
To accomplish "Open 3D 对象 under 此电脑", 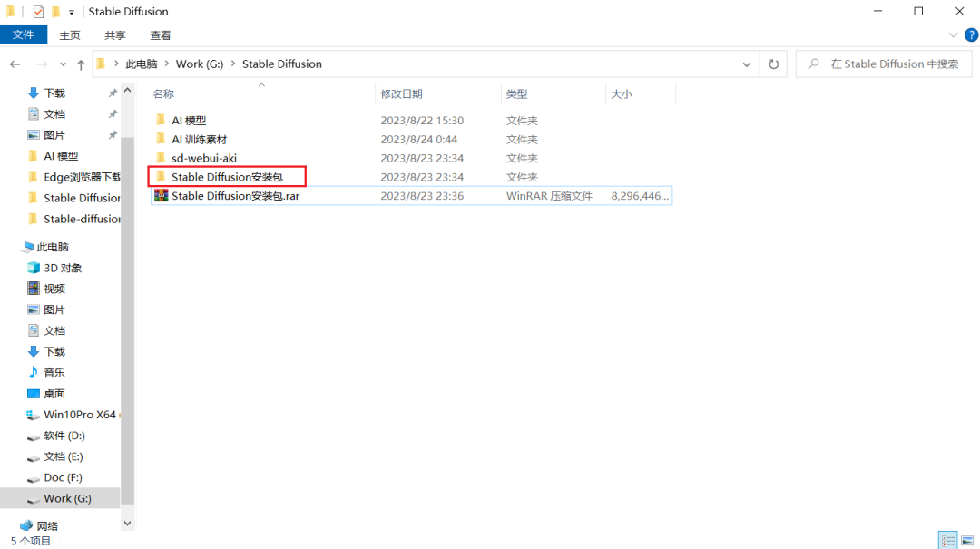I will (63, 268).
